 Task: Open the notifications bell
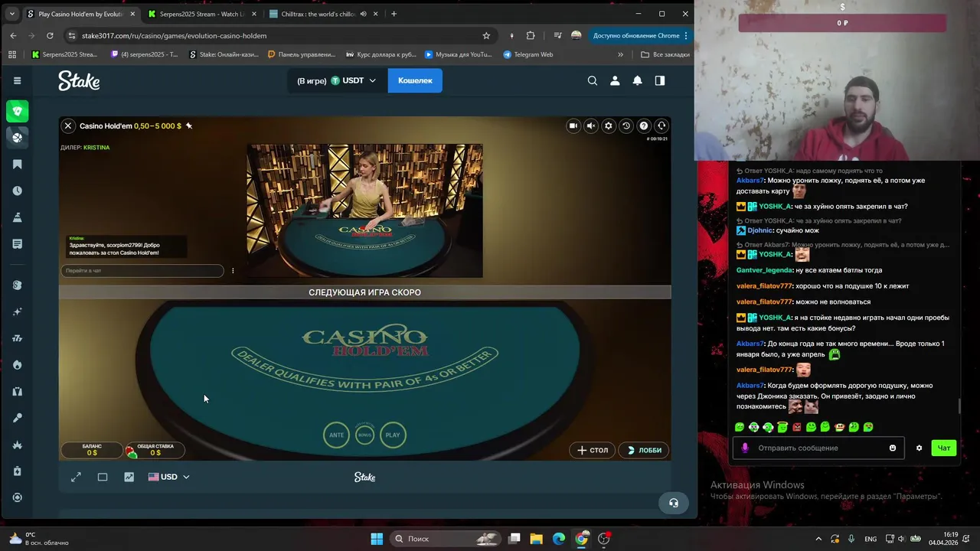click(x=637, y=80)
